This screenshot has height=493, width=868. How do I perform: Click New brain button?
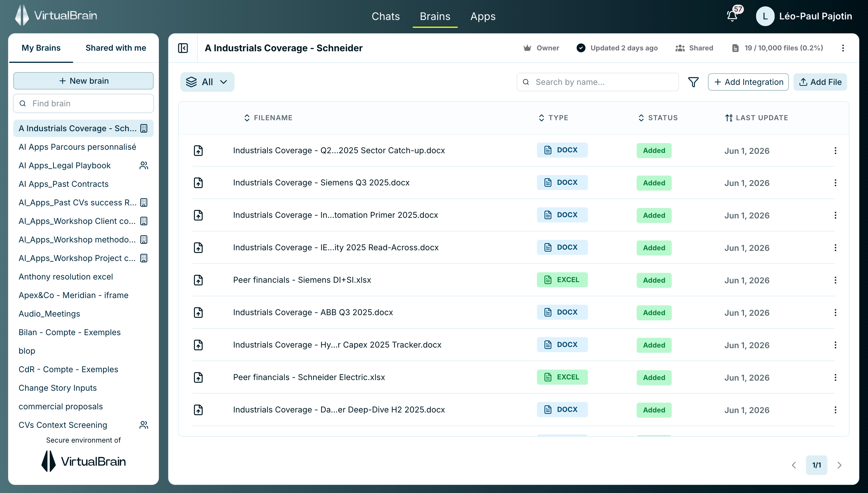[x=83, y=81]
